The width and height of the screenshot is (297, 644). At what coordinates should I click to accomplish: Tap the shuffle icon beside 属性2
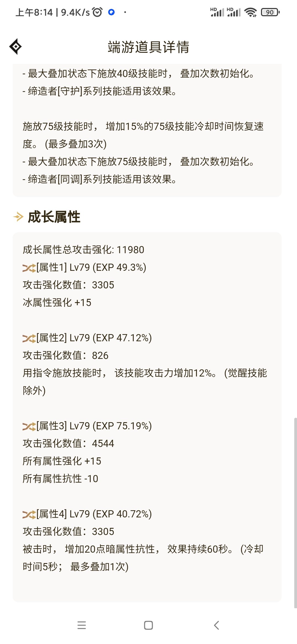[29, 338]
